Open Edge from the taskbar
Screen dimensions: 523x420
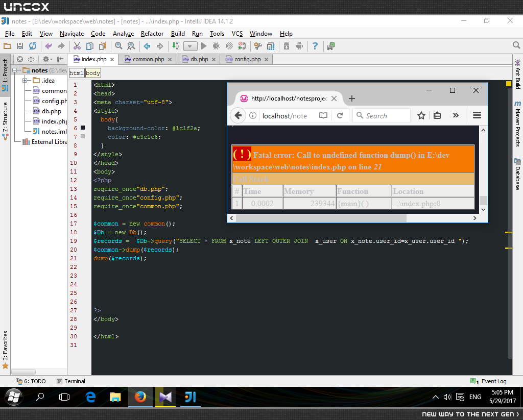coord(90,397)
